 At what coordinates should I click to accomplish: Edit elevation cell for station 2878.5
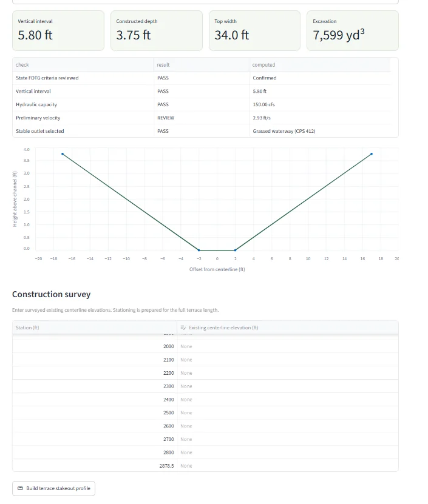288,465
